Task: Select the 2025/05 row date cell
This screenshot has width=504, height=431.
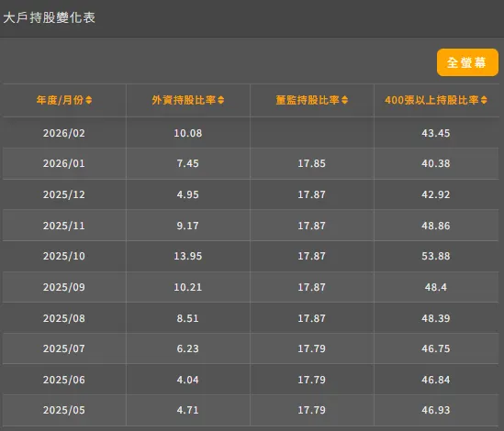Action: (64, 410)
